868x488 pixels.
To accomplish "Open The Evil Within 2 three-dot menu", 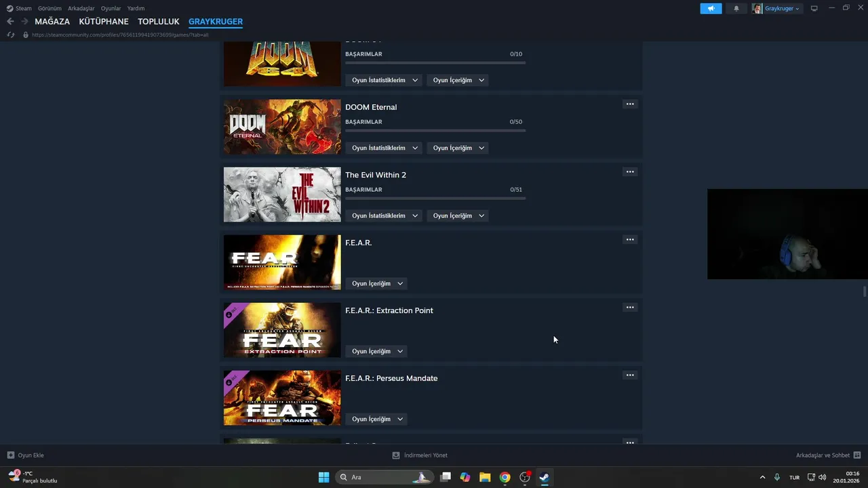I will pos(630,171).
